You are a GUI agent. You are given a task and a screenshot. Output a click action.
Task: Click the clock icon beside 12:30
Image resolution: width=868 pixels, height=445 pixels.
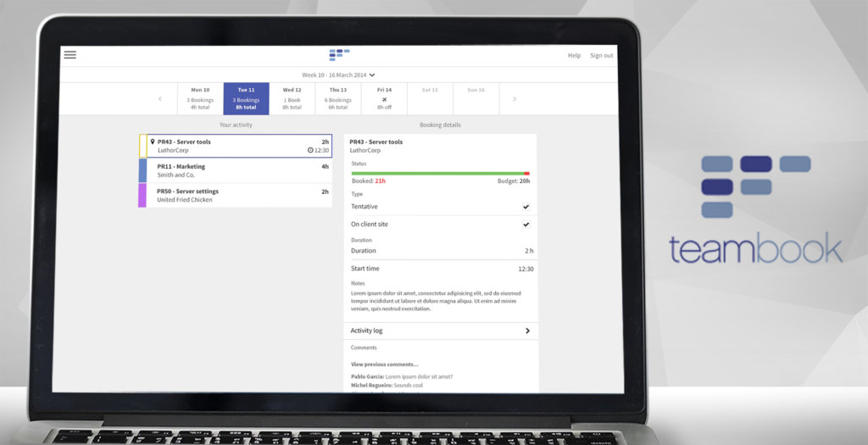coord(310,150)
